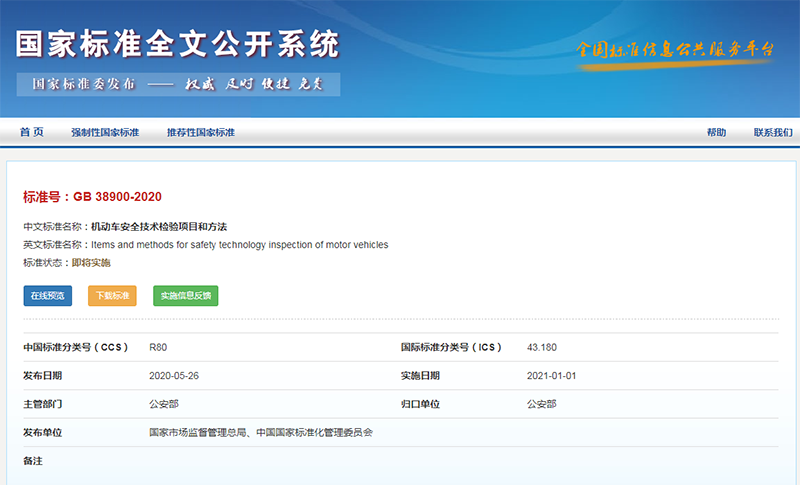Open the 联系我们 contact link
800x485 pixels.
[x=772, y=133]
